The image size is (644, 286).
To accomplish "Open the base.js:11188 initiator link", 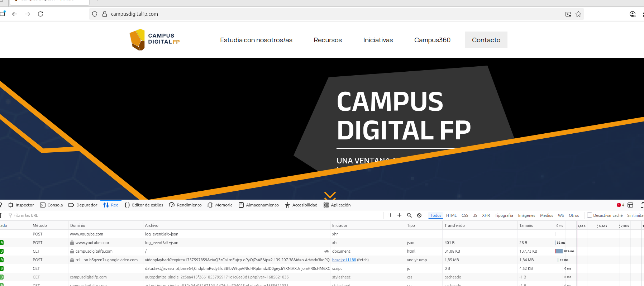I will tap(344, 260).
